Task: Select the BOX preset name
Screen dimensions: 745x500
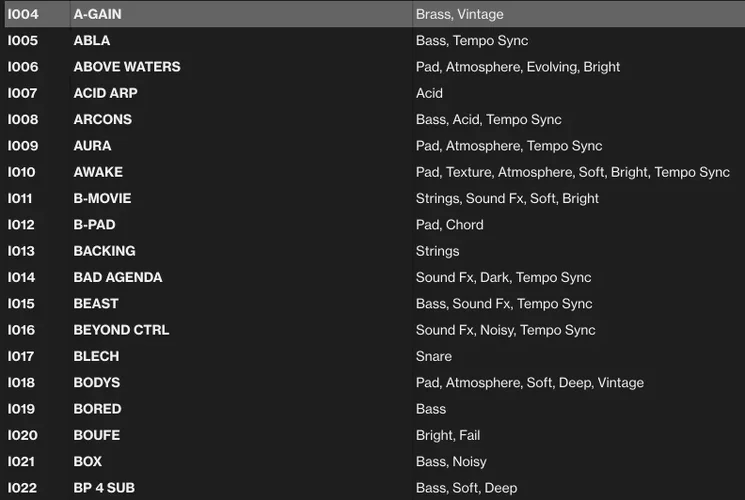Action: (x=88, y=462)
